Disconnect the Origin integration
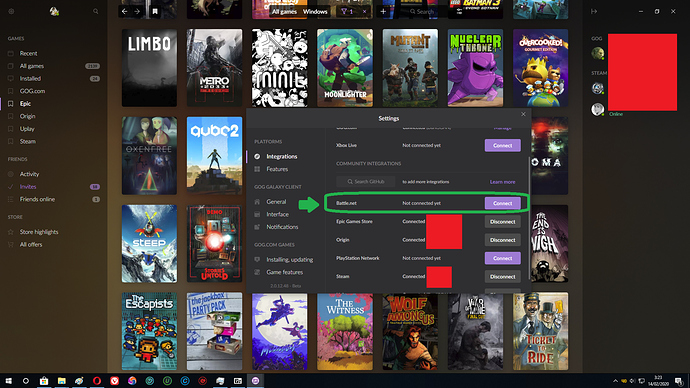This screenshot has height=388, width=690. [503, 240]
